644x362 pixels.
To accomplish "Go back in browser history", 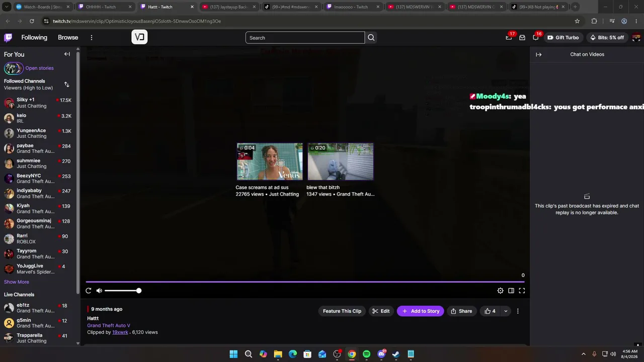I will pos(8,21).
